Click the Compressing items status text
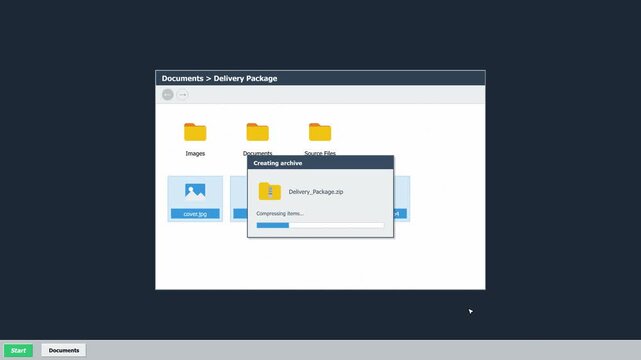Viewport: 641px width, 360px height. 280,213
